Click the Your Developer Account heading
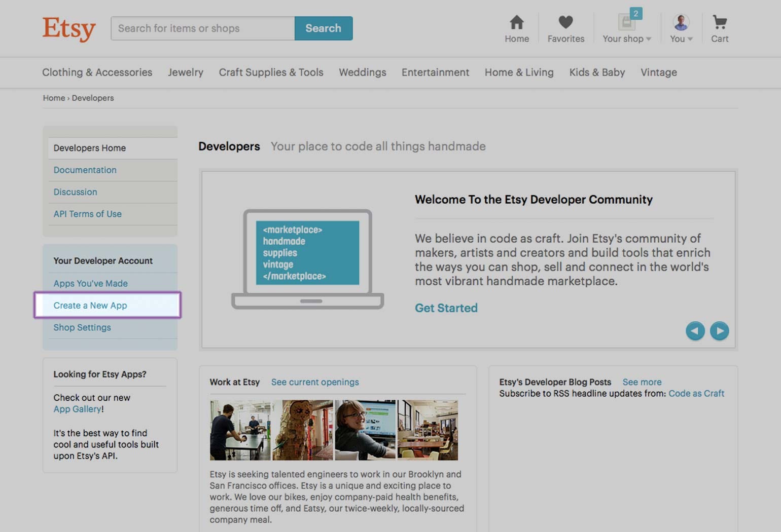This screenshot has width=781, height=532. click(103, 261)
